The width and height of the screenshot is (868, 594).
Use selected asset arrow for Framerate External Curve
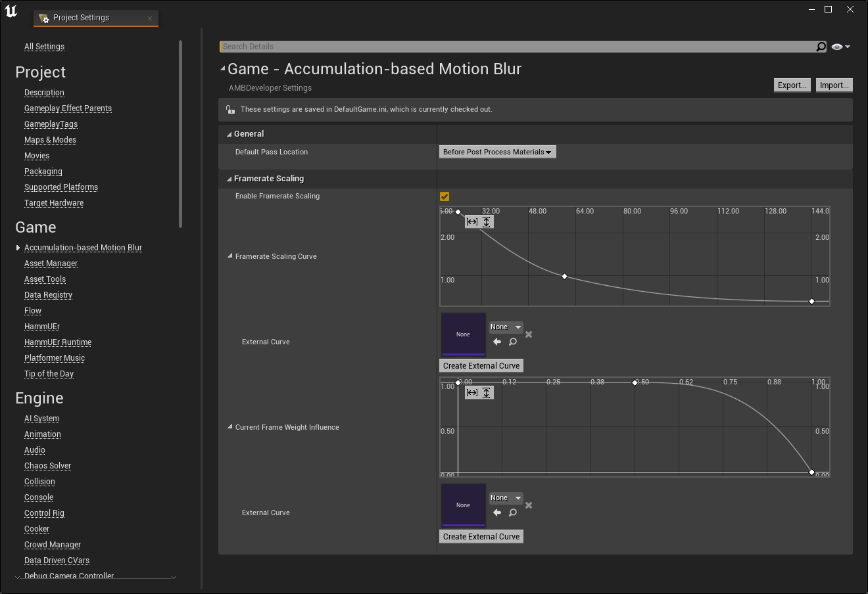[x=497, y=342]
